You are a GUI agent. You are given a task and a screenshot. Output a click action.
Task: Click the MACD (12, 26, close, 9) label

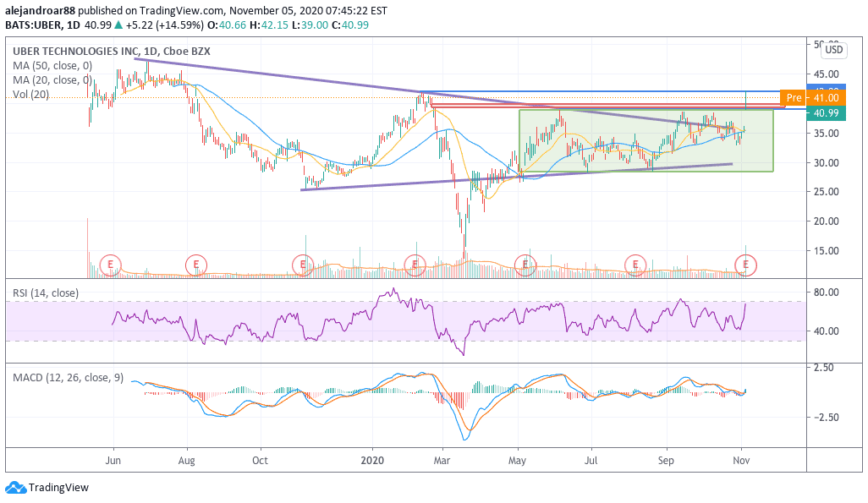pos(68,377)
